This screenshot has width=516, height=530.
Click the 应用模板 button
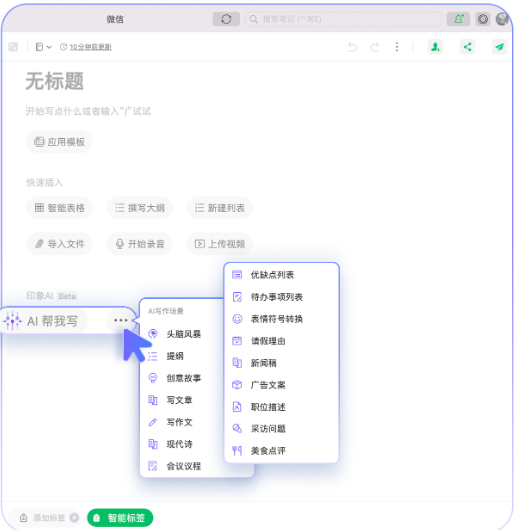[x=59, y=142]
